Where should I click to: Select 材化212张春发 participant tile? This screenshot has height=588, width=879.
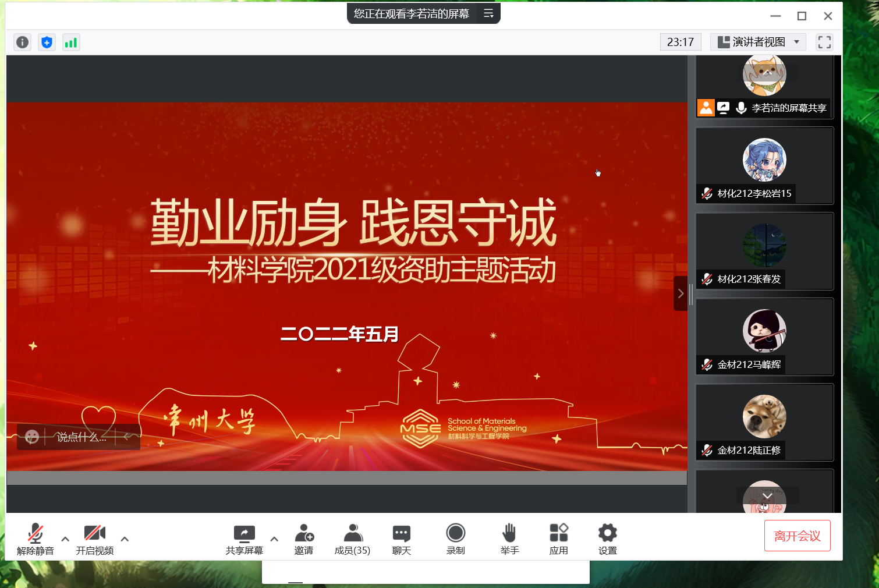coord(765,252)
